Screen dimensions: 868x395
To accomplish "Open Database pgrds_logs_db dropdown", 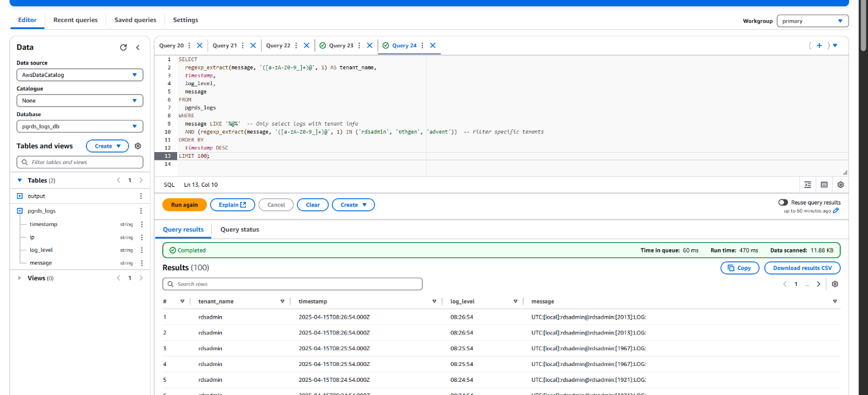I will coord(80,126).
